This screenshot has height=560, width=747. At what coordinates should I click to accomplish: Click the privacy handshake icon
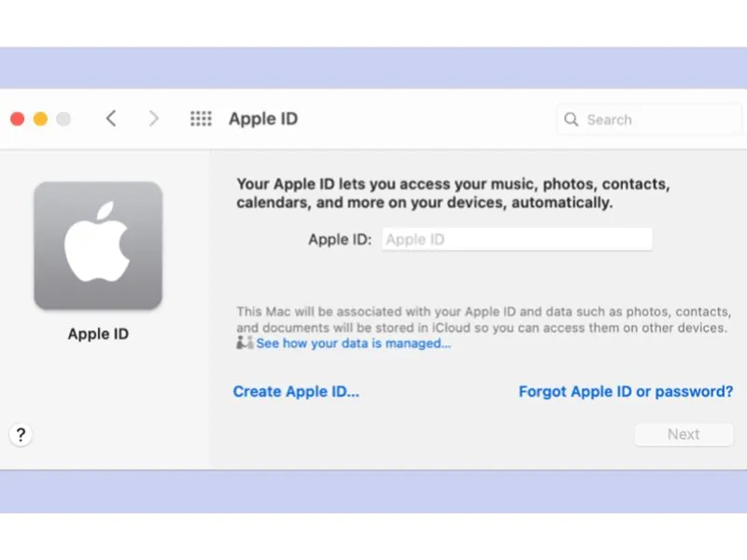245,343
